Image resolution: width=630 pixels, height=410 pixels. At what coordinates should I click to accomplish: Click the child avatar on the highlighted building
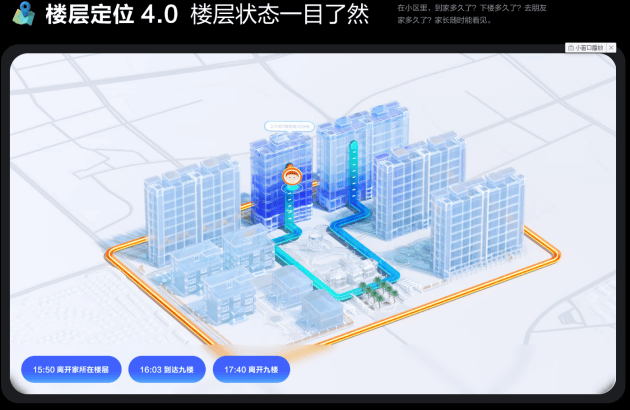pyautogui.click(x=291, y=179)
